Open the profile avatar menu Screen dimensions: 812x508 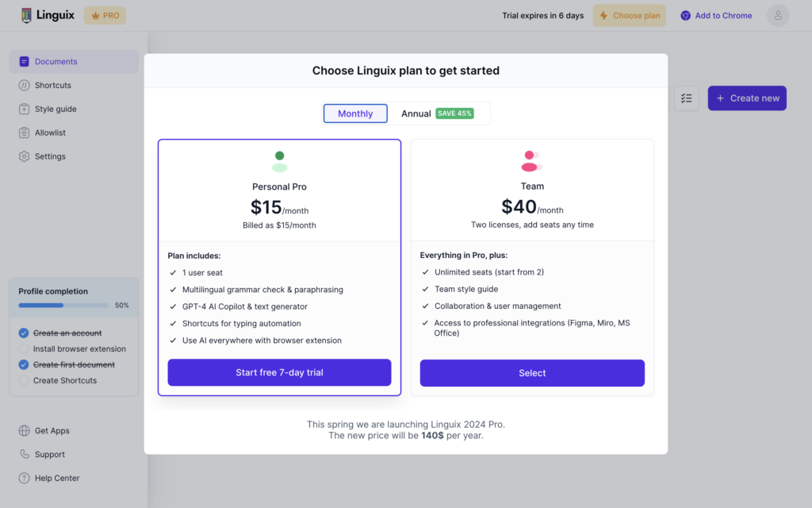[x=778, y=15]
